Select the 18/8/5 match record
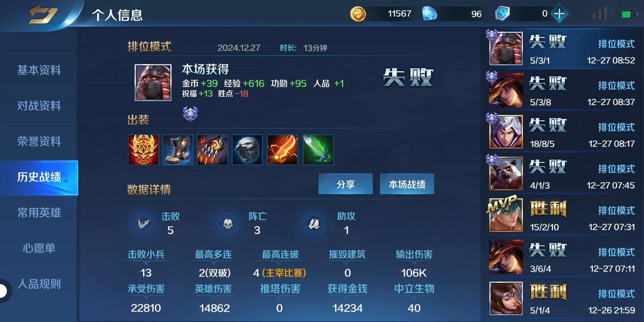 pos(562,132)
